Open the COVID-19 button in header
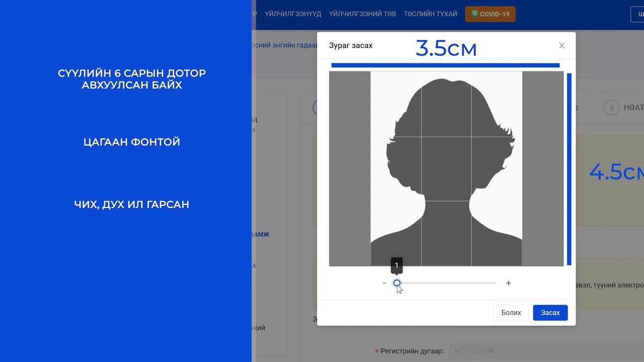 tap(490, 14)
